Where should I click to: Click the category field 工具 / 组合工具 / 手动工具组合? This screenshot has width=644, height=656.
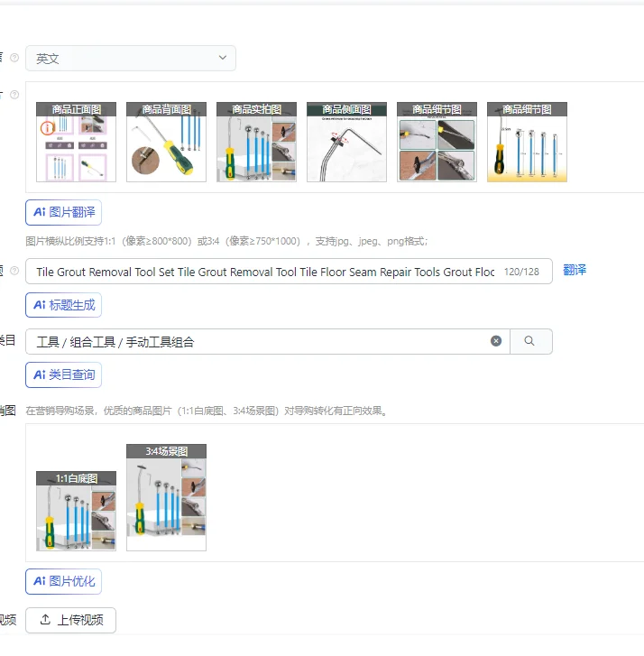click(x=268, y=341)
